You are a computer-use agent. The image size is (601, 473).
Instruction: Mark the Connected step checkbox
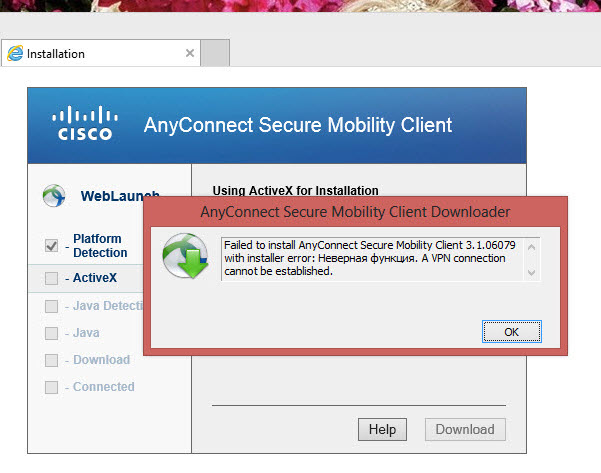click(x=52, y=387)
